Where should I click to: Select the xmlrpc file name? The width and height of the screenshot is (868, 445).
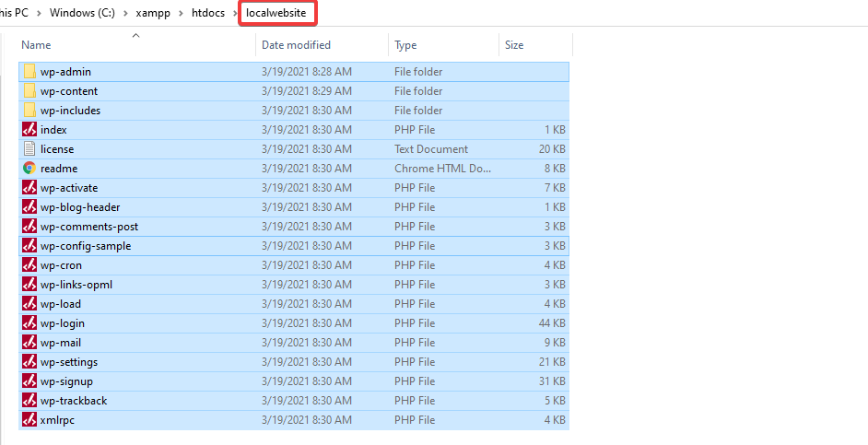(57, 420)
